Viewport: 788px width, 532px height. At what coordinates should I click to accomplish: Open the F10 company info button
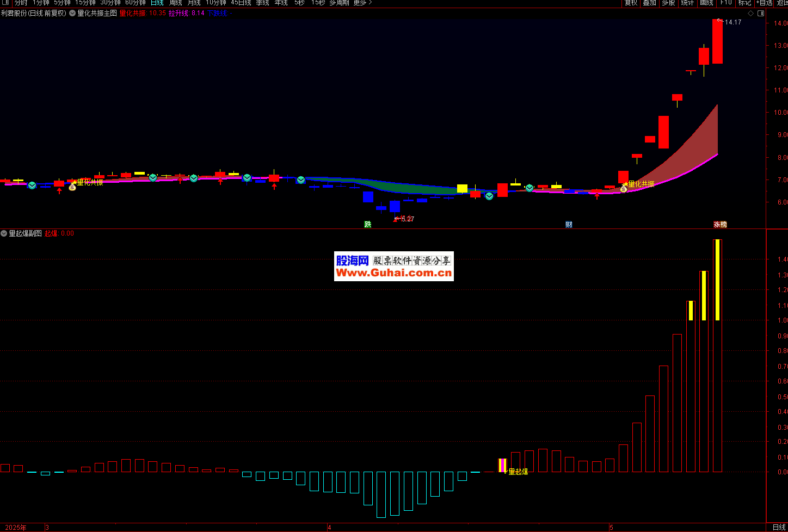click(726, 3)
